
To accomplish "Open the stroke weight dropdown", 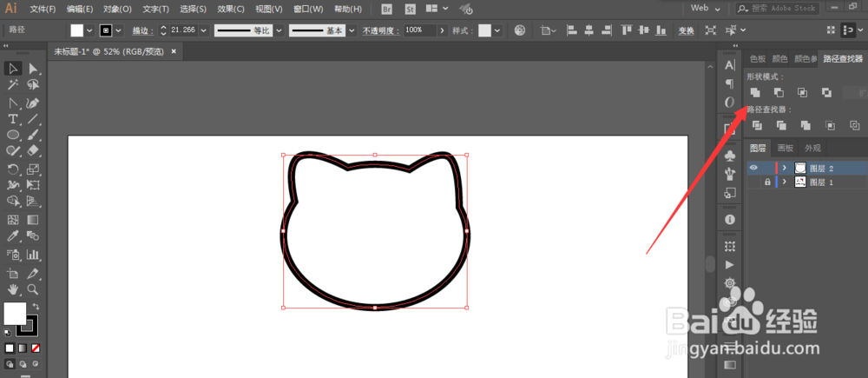I will (203, 30).
